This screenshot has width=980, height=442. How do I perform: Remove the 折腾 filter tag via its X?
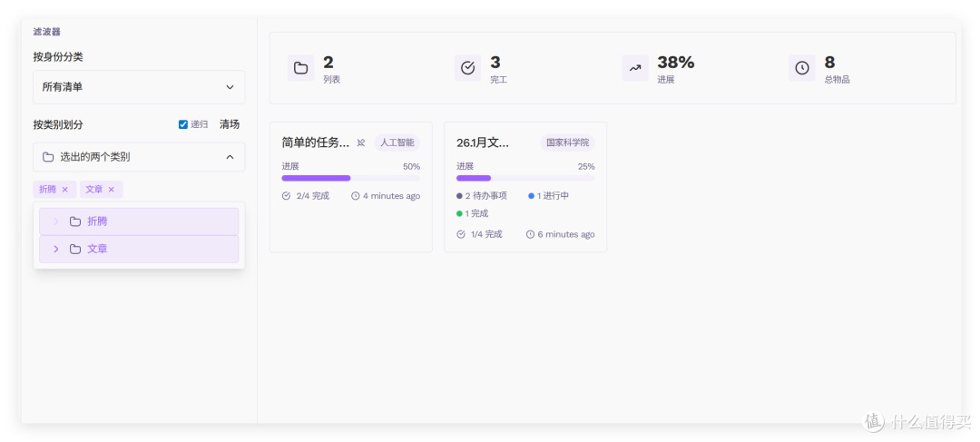click(65, 190)
